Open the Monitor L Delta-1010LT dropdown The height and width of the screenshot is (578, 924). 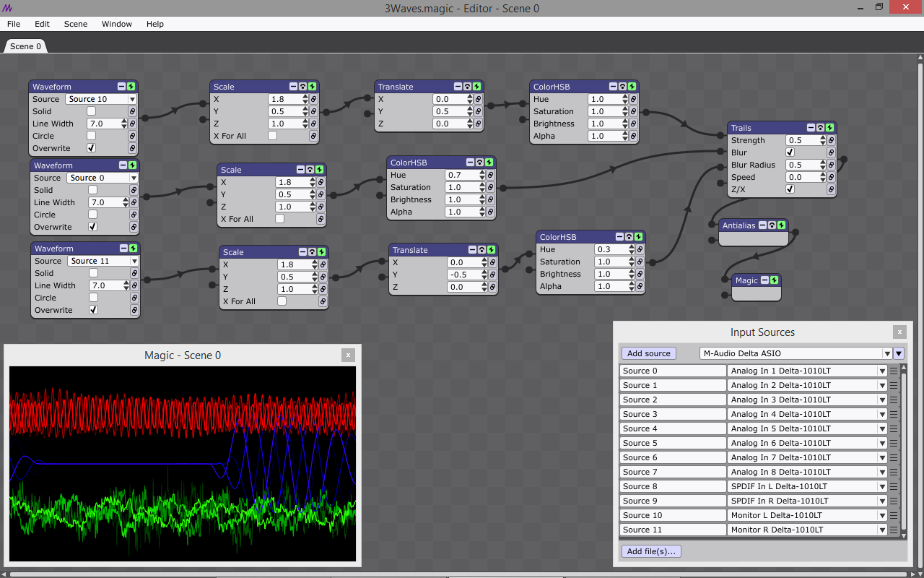[807, 515]
